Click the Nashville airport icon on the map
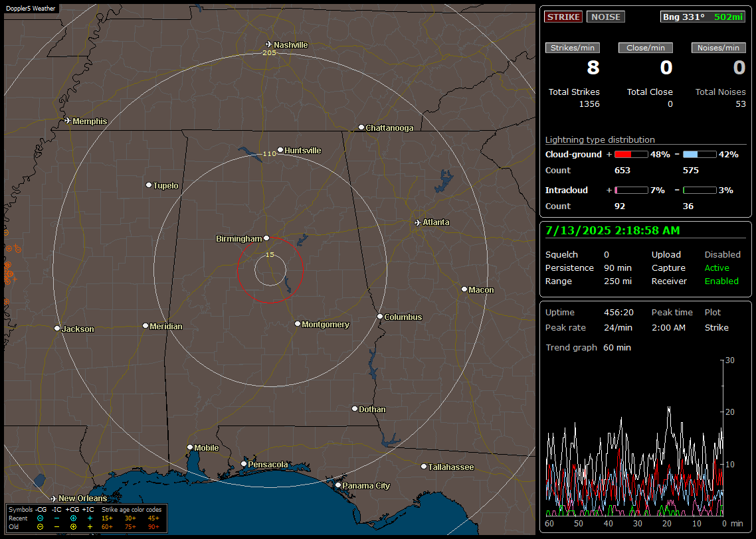Image resolution: width=756 pixels, height=539 pixels. pos(269,44)
